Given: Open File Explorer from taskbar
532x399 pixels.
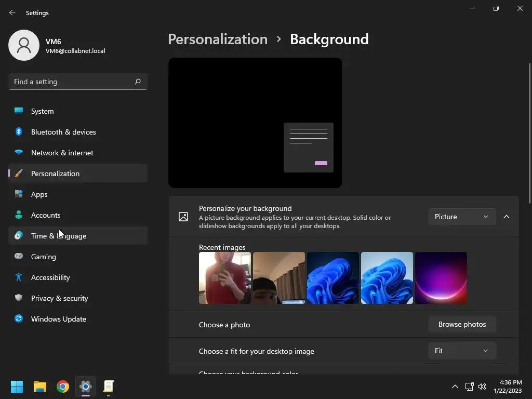Looking at the screenshot, I should (x=39, y=387).
